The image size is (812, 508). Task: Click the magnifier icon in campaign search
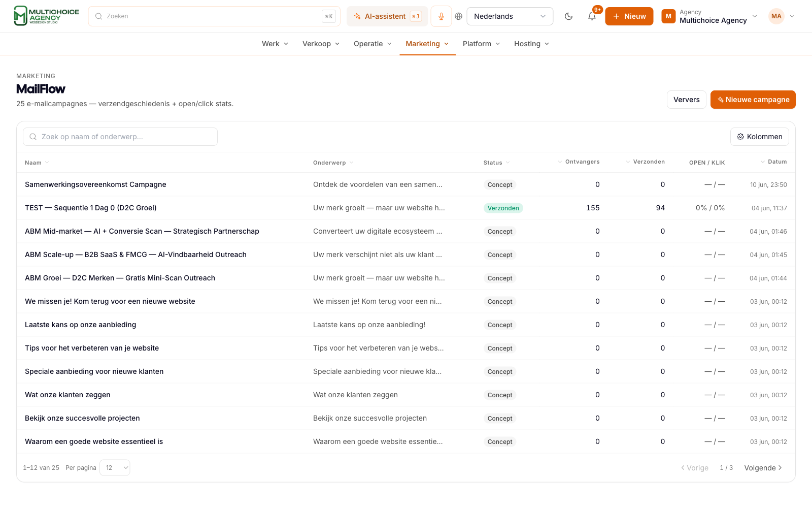(33, 137)
